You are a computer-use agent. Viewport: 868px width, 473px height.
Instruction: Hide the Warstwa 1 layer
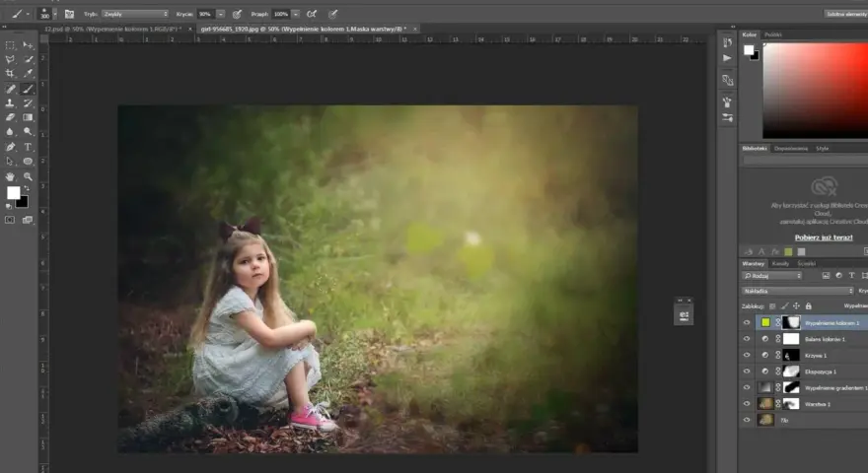pyautogui.click(x=747, y=404)
